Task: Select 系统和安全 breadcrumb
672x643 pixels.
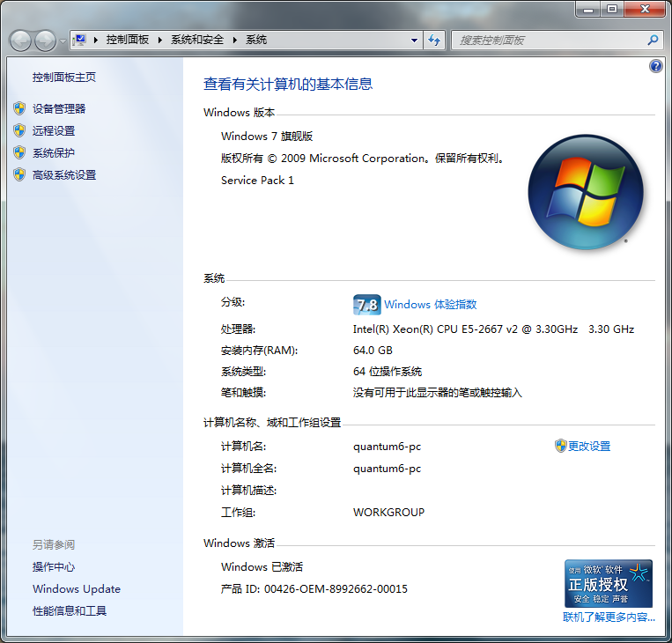Action: point(197,40)
